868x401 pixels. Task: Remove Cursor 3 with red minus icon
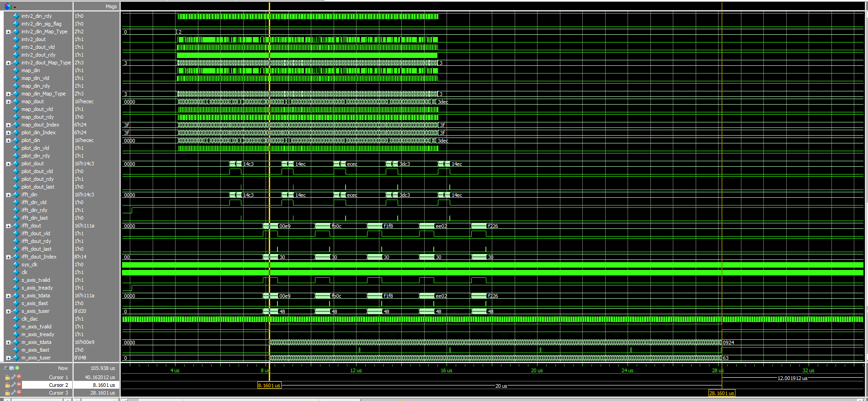(19, 393)
